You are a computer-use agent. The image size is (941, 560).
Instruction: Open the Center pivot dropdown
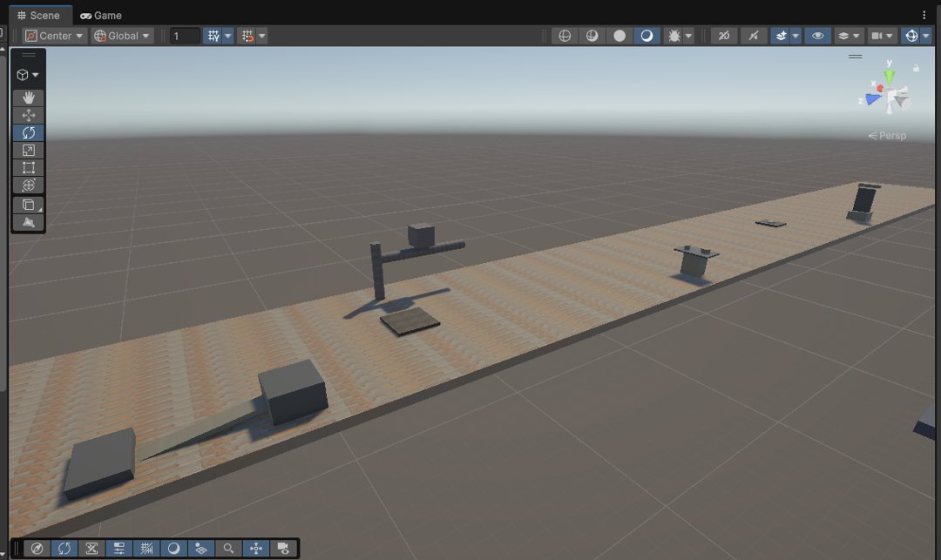[52, 36]
